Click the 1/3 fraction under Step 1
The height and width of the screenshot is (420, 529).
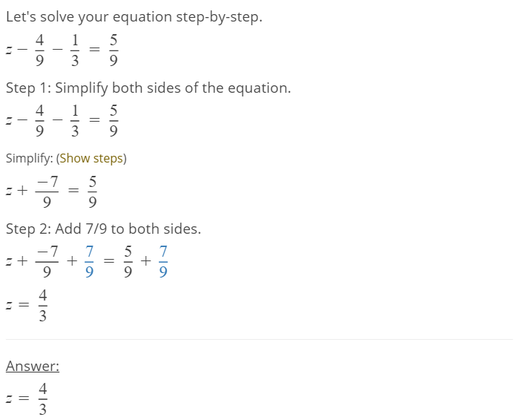74,120
